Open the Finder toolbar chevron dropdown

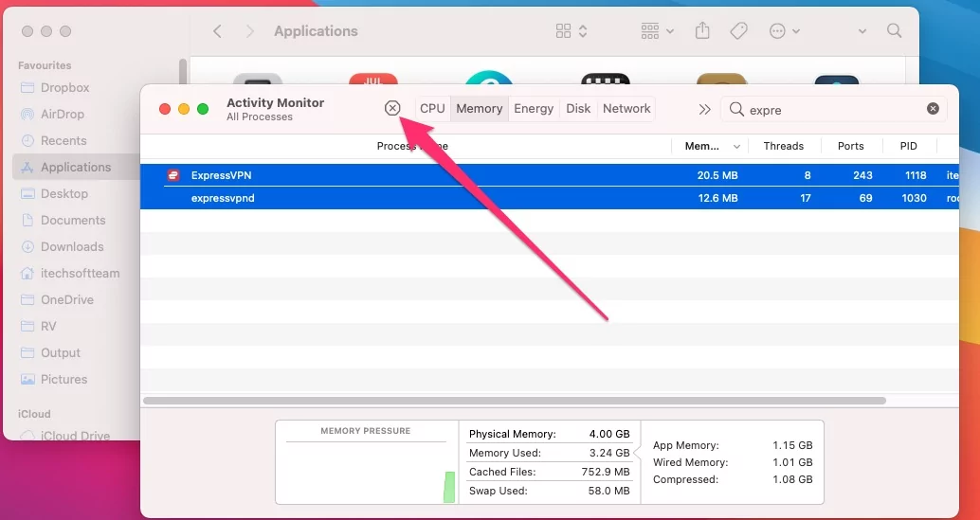point(862,31)
